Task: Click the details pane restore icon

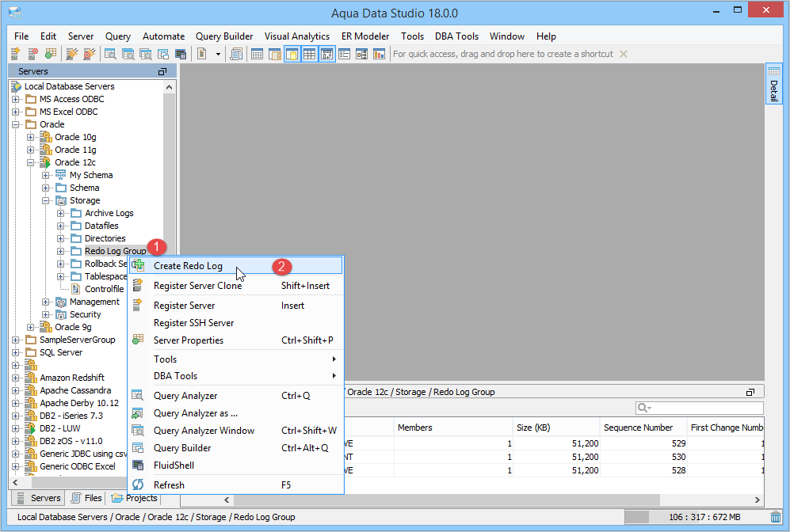Action: [750, 392]
